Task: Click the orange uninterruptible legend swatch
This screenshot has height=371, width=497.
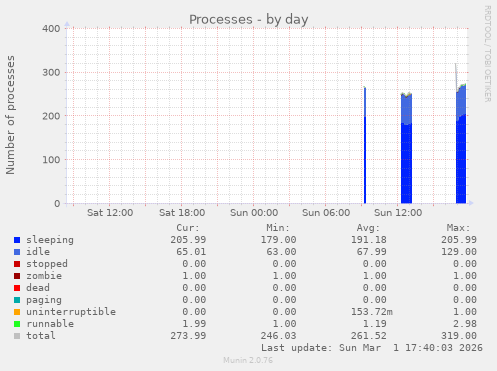Action: click(x=17, y=312)
